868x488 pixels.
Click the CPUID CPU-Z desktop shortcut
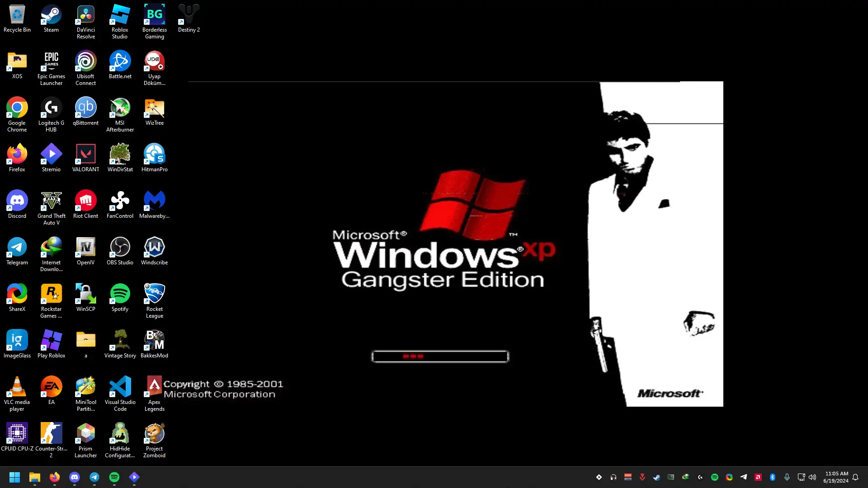[17, 438]
